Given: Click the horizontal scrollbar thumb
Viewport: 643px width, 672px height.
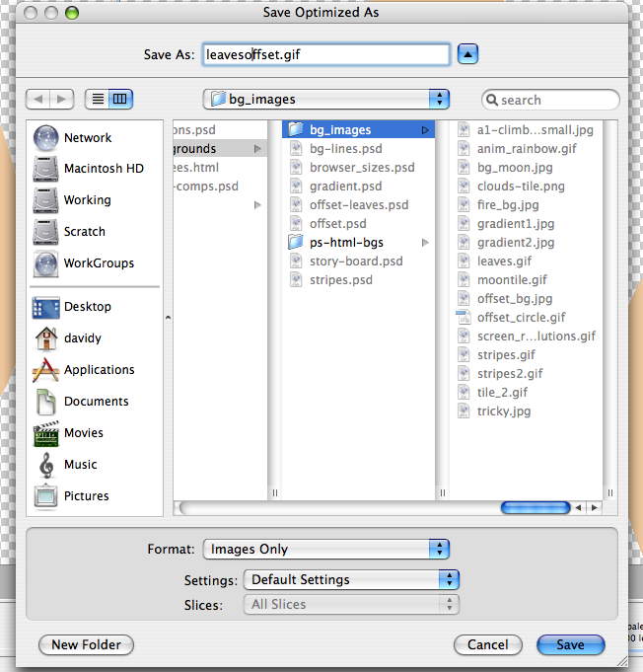Looking at the screenshot, I should click(535, 507).
